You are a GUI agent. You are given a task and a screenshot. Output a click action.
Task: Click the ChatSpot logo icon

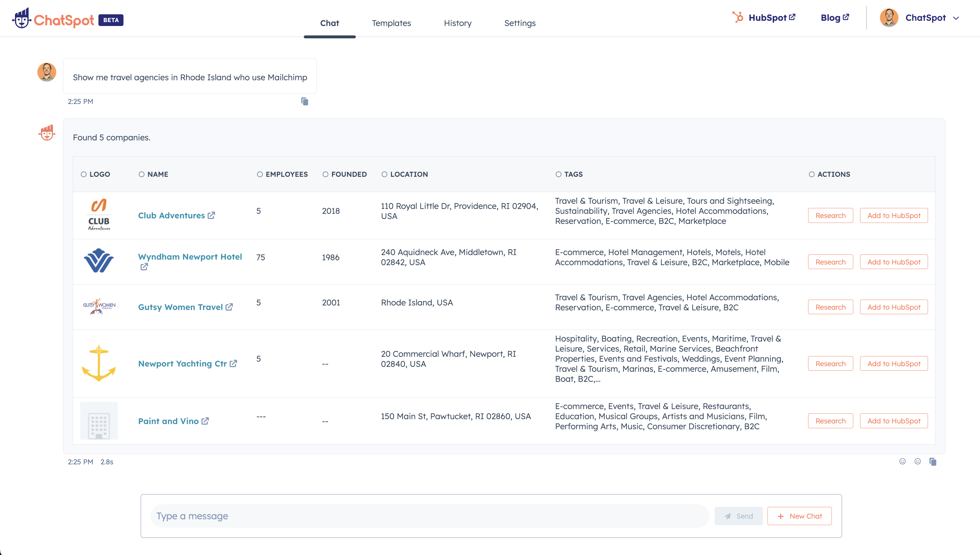(x=21, y=19)
